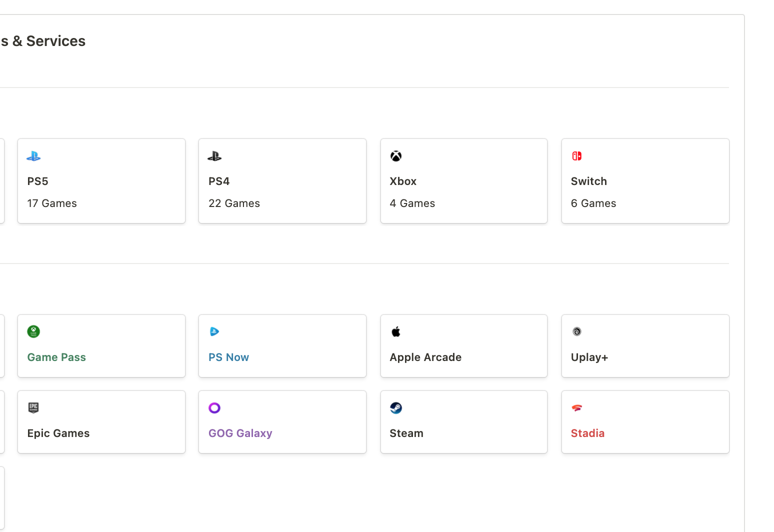Viewport: 774px width, 532px height.
Task: Click the Switch card with 6 Games
Action: (645, 180)
